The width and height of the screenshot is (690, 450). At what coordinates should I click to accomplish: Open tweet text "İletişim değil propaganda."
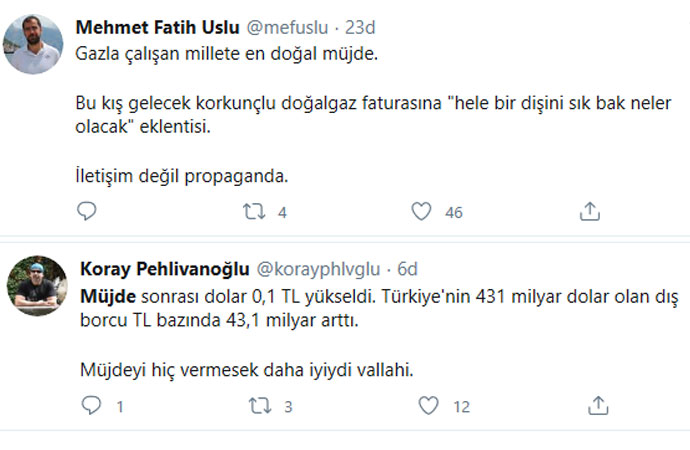(182, 176)
